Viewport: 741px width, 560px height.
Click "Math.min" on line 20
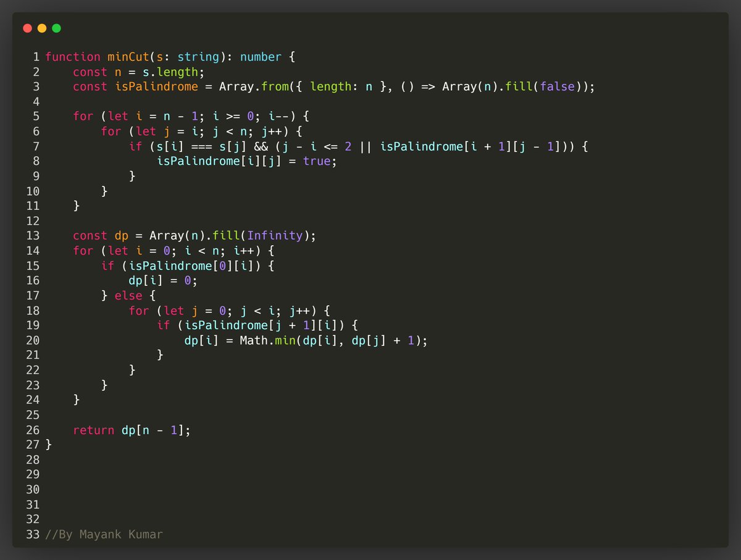click(267, 340)
